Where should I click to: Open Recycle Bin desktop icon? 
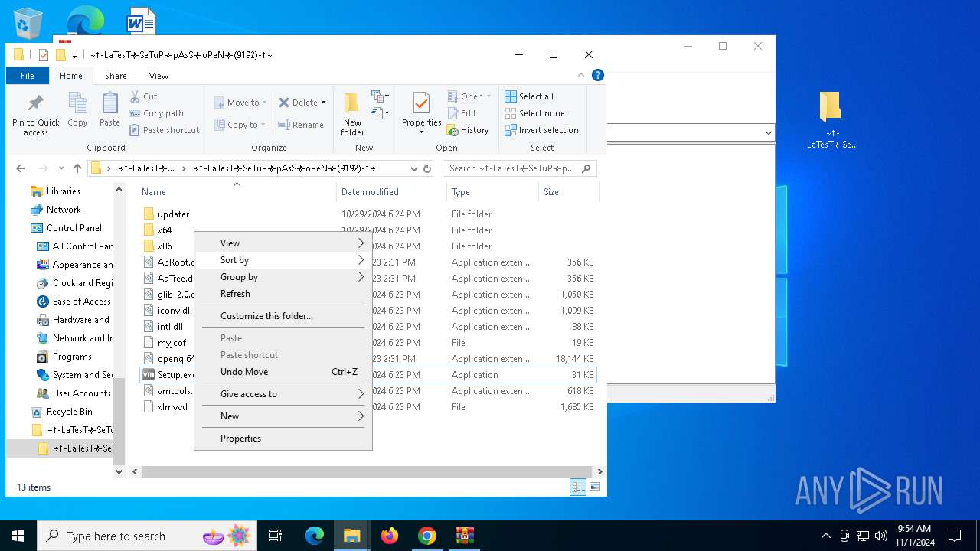tap(28, 23)
